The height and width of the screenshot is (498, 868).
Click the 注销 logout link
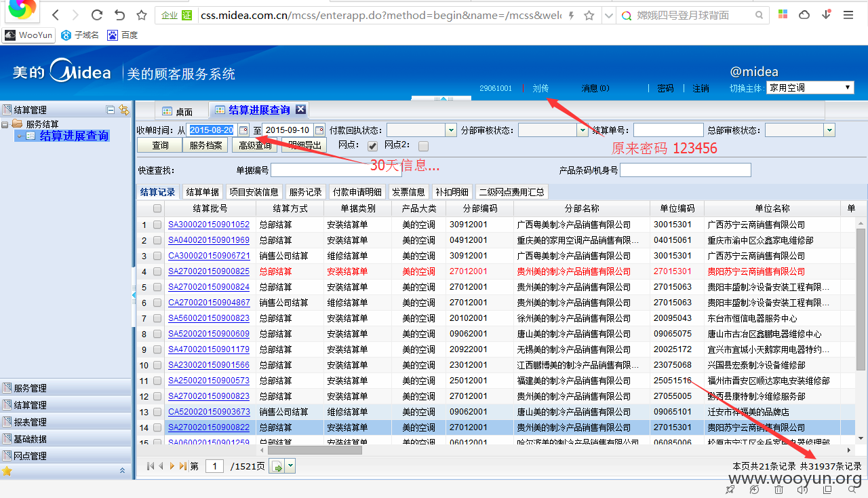701,88
